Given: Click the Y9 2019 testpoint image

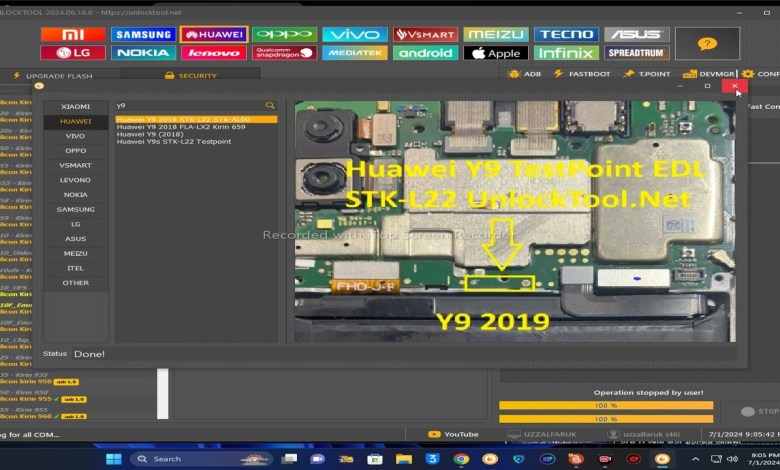Looking at the screenshot, I should (515, 221).
